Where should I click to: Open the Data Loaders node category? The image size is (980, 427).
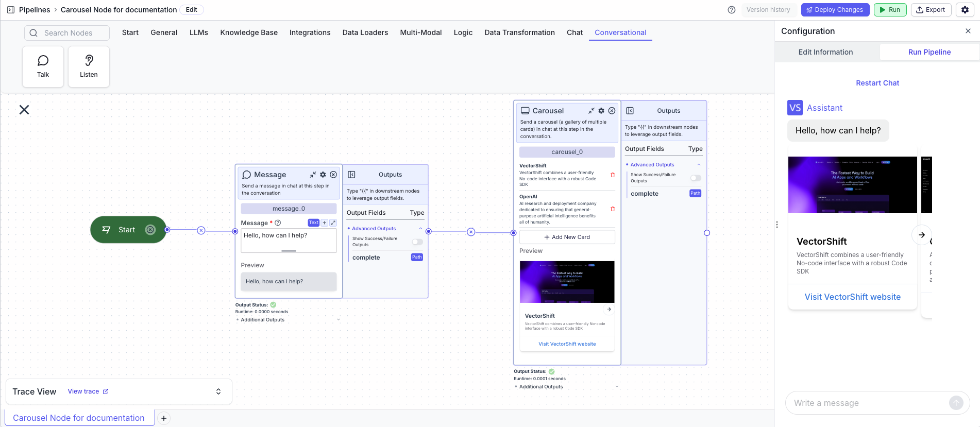click(365, 32)
